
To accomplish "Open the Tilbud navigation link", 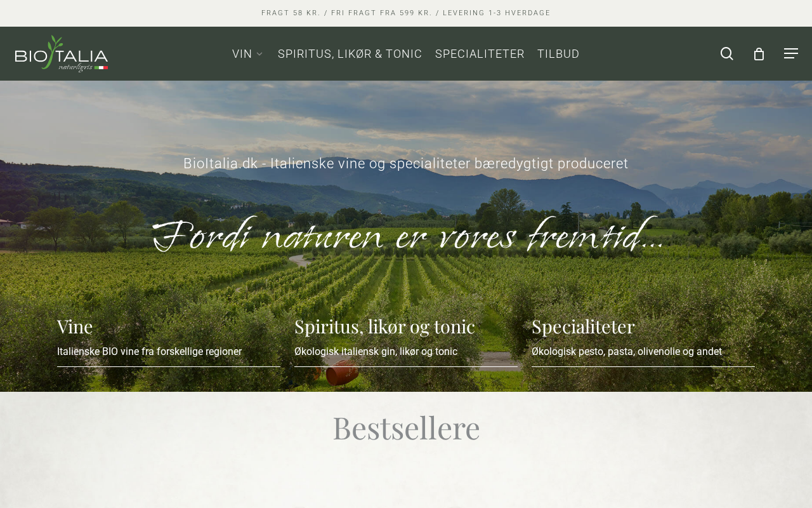I will 558,54.
